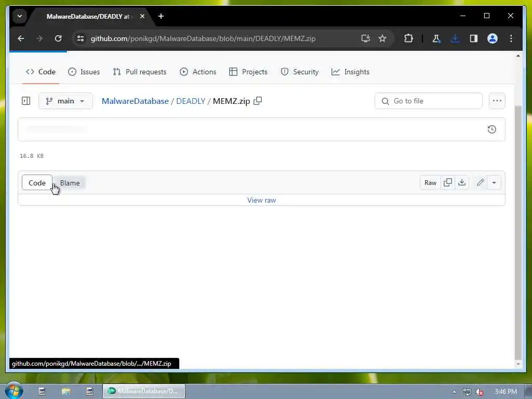This screenshot has width=532, height=399.
Task: Open the browser side panel
Action: [474, 38]
